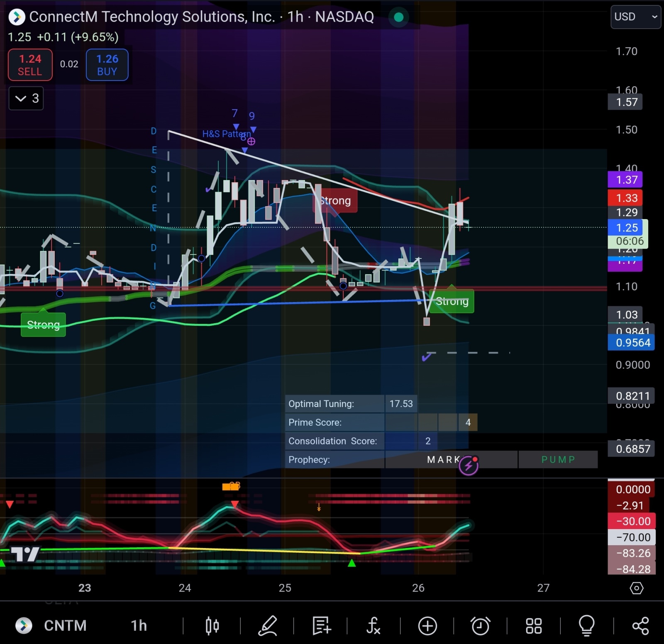Click the green Strong label before the 23rd
The height and width of the screenshot is (644, 664).
pos(43,324)
